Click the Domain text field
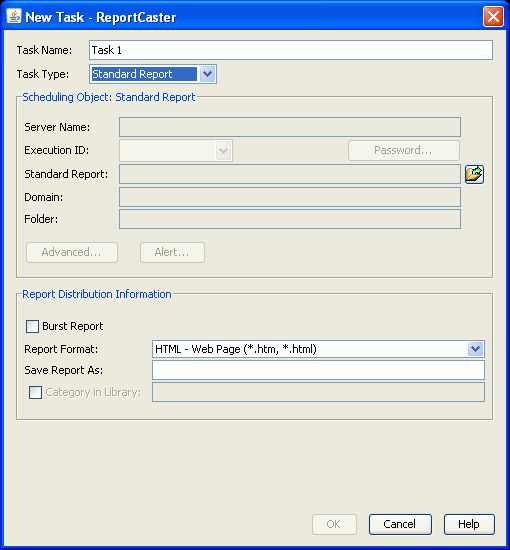 [x=290, y=197]
